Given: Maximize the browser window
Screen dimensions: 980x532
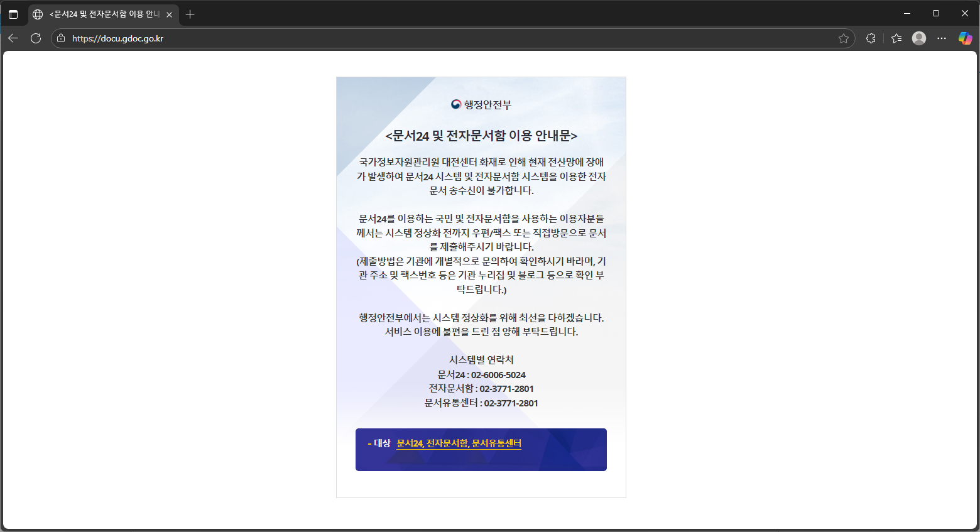Looking at the screenshot, I should point(935,14).
